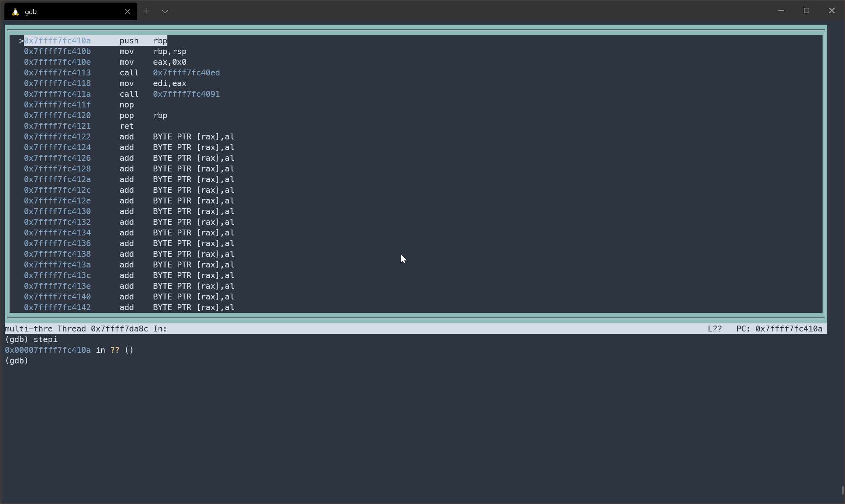This screenshot has width=845, height=504.
Task: Minimize the terminal window
Action: [x=781, y=11]
